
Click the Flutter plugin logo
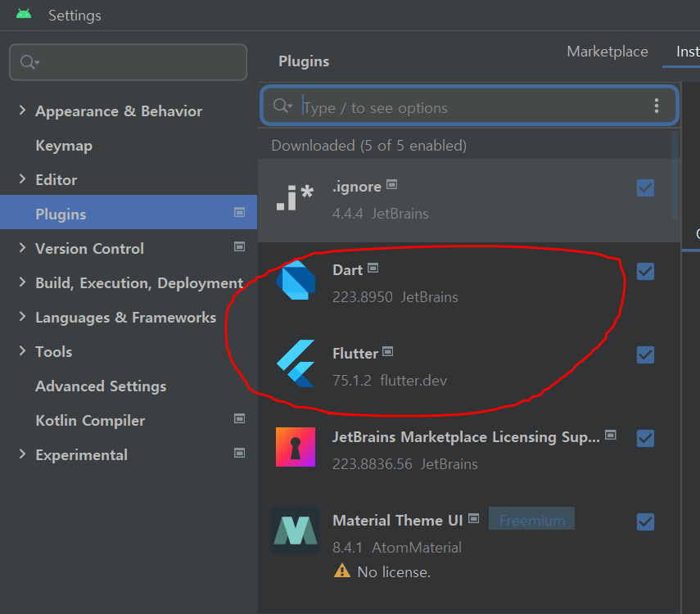point(296,363)
